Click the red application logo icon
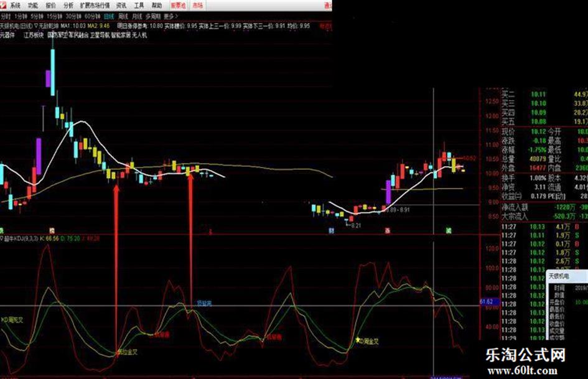588x379 pixels. (3, 5)
